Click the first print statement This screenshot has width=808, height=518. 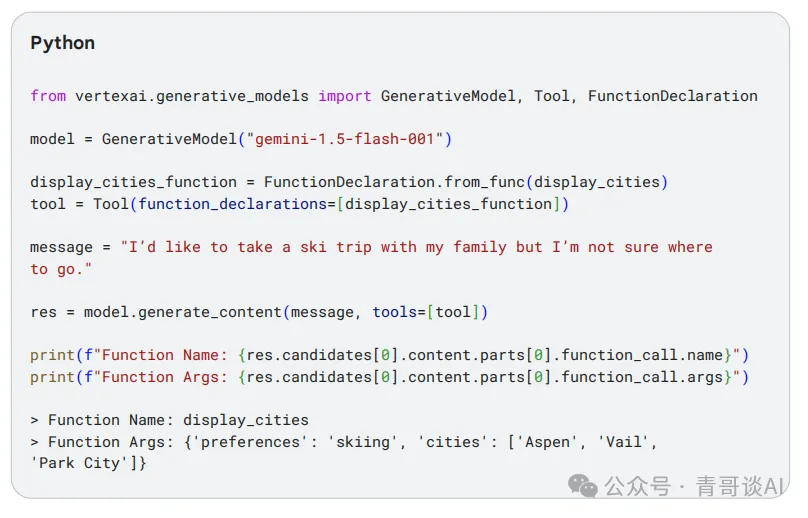(x=389, y=355)
